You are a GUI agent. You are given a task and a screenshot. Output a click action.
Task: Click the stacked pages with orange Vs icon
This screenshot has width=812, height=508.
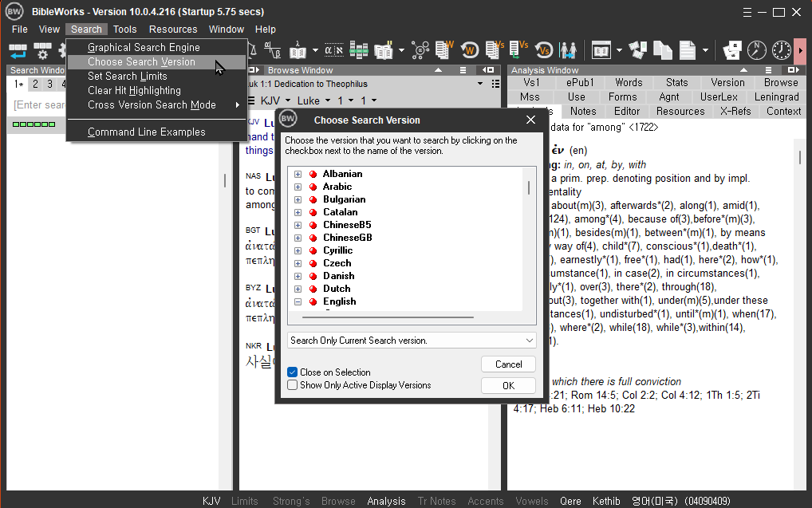click(495, 50)
